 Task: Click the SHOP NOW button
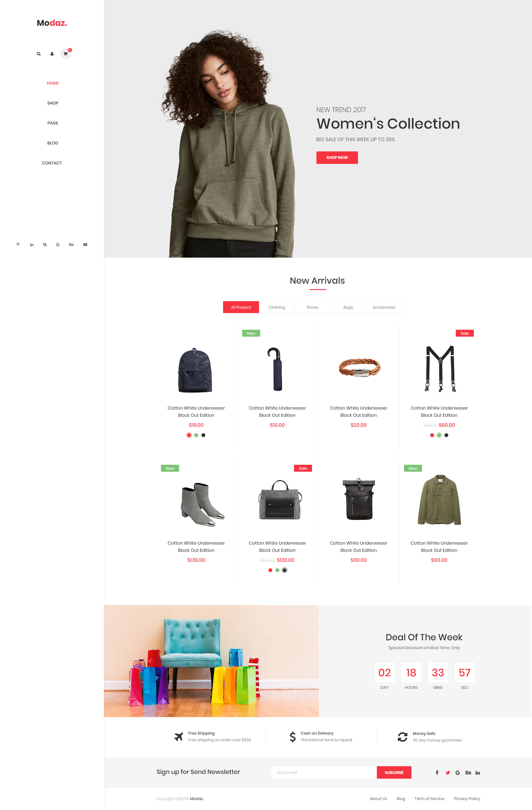coord(337,158)
